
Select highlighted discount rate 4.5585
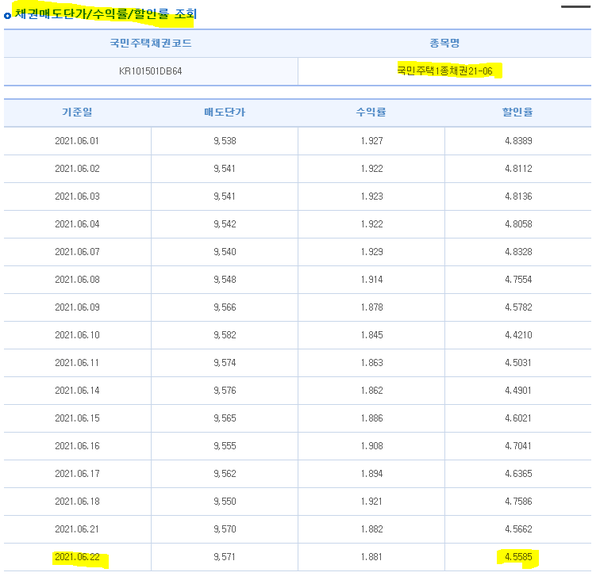coord(518,557)
